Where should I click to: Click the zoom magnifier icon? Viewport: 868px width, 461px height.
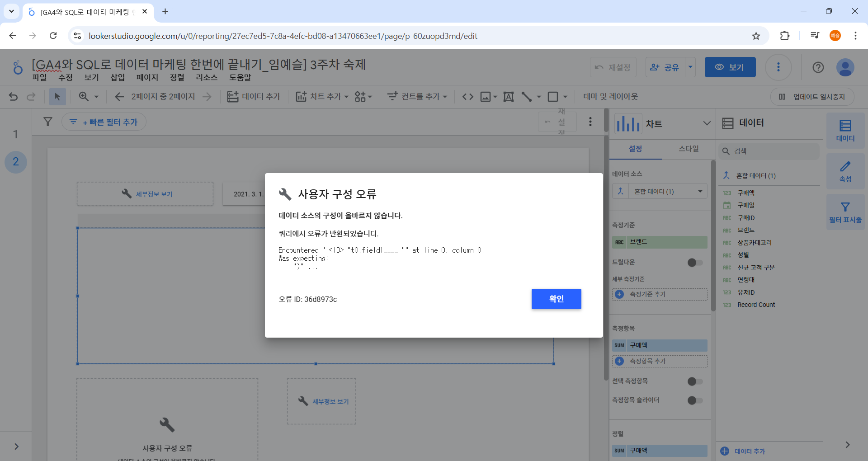click(84, 96)
